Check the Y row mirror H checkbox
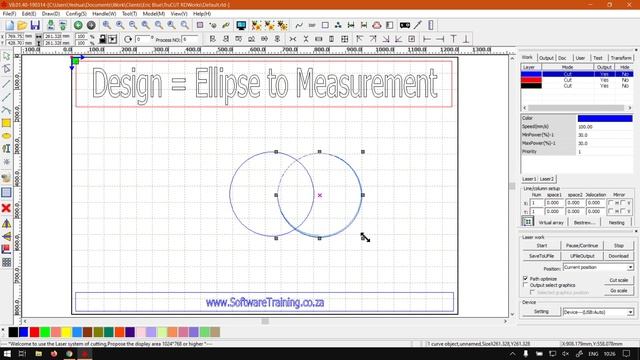 click(x=611, y=211)
